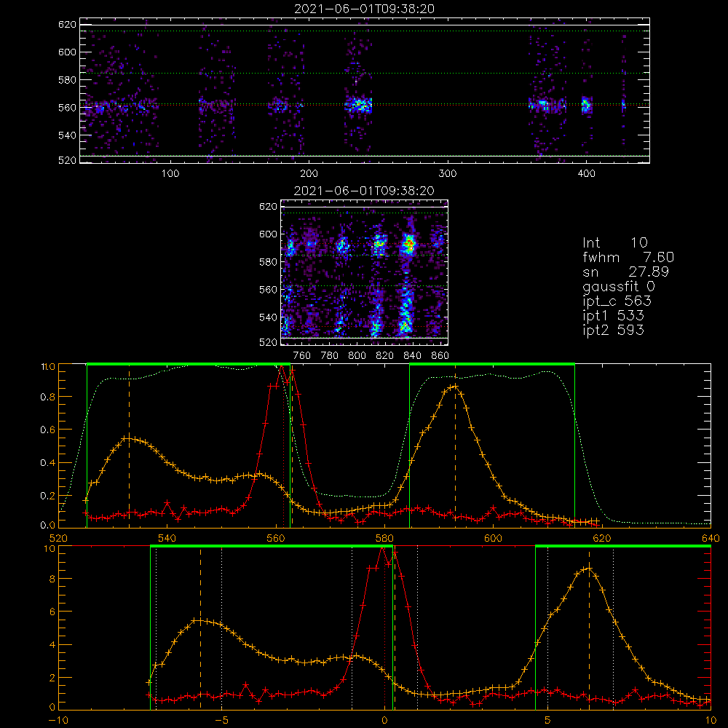Image resolution: width=728 pixels, height=728 pixels.
Task: Click the top spectrogram title 2021-06-01T09:38:20
Action: [364, 9]
